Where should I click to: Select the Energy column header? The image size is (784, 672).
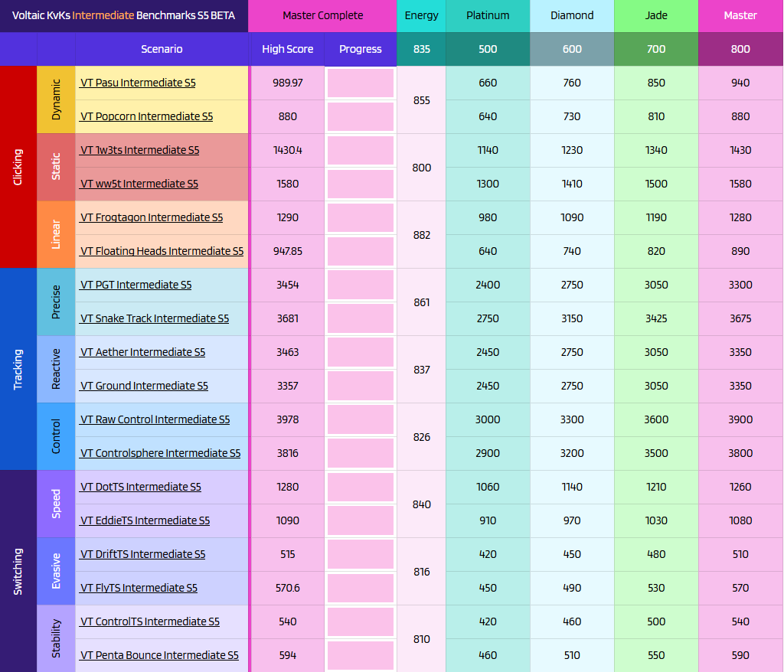(x=421, y=15)
